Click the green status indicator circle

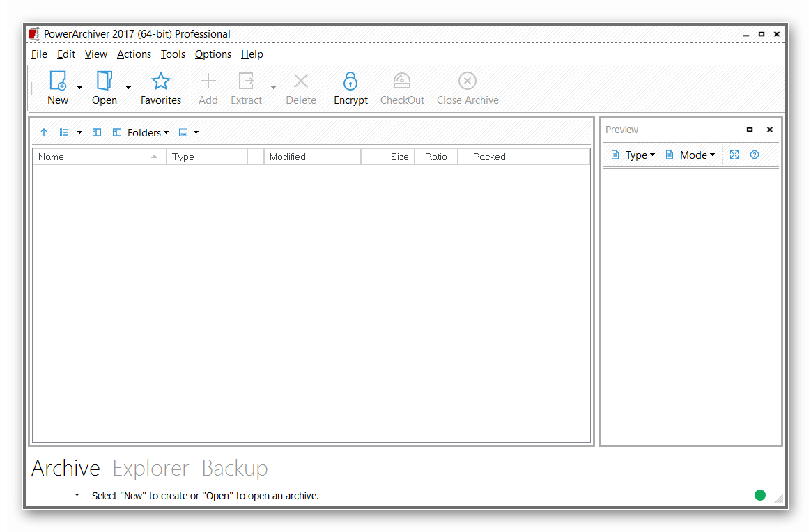(760, 496)
